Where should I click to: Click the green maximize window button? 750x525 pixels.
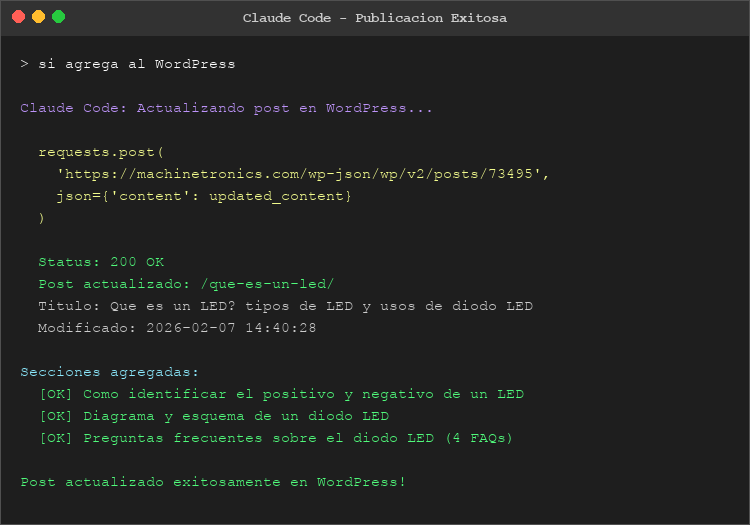(59, 17)
